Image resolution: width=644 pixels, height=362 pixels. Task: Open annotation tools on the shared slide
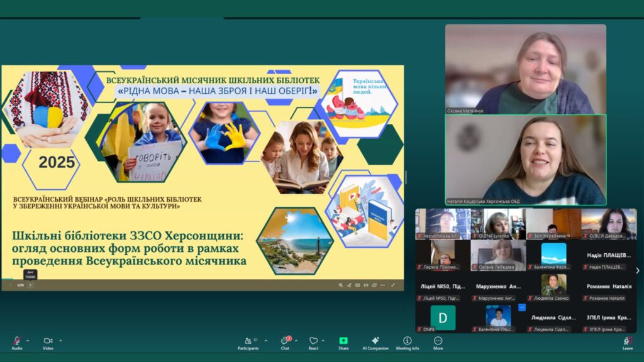[x=350, y=285]
